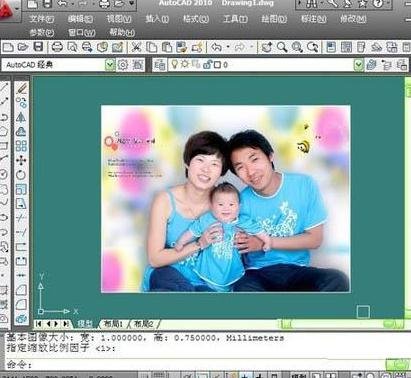Screen dimensions: 411x378
Task: Select the Erase tool in modify toolbar
Action: coord(21,89)
